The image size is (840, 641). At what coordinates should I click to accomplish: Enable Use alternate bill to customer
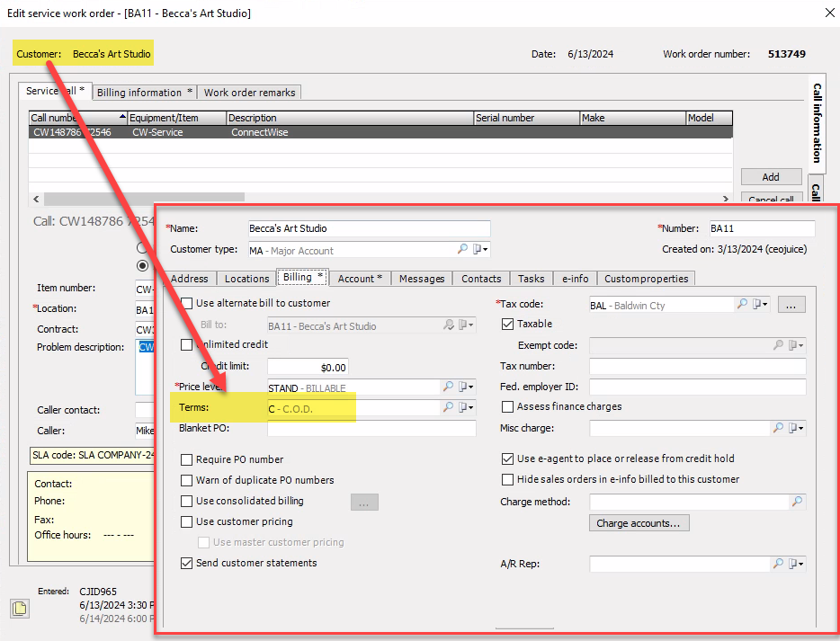click(186, 303)
